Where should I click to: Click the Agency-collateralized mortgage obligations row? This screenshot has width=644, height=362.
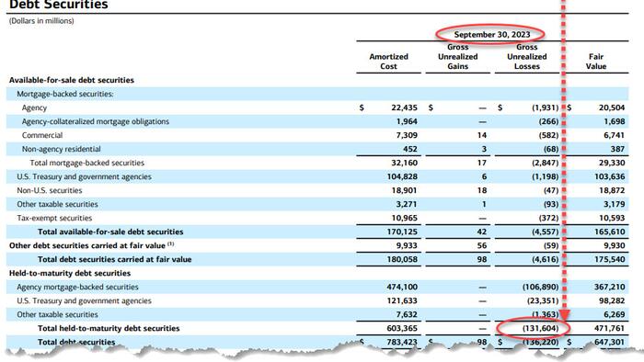pos(317,121)
